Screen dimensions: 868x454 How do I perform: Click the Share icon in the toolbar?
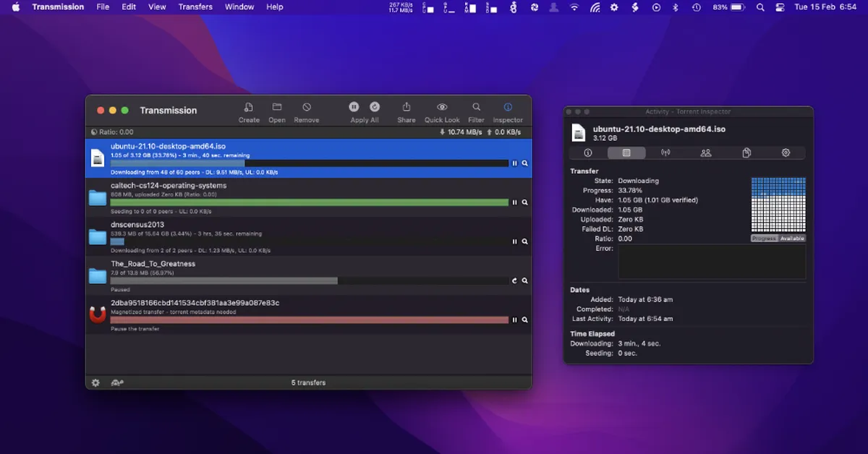coord(406,107)
